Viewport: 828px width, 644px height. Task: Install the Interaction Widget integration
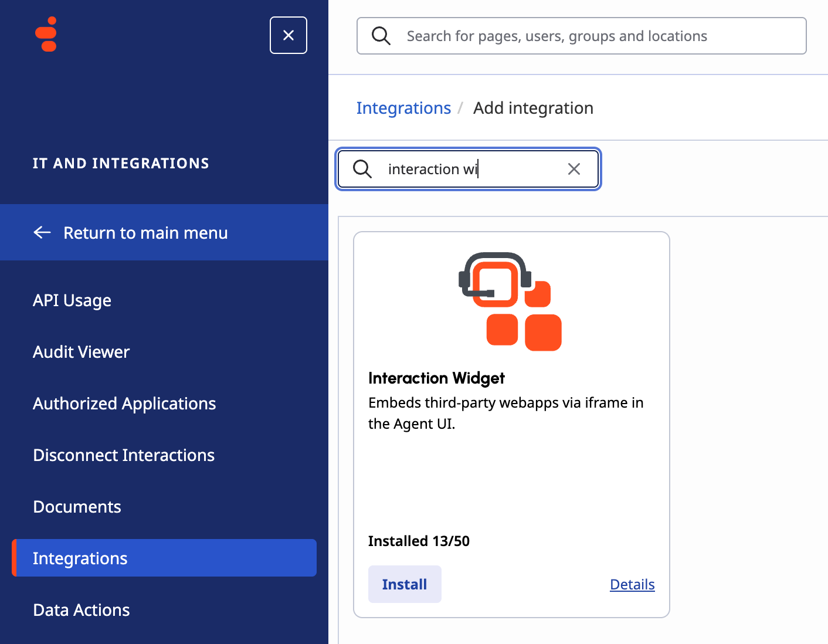point(405,584)
